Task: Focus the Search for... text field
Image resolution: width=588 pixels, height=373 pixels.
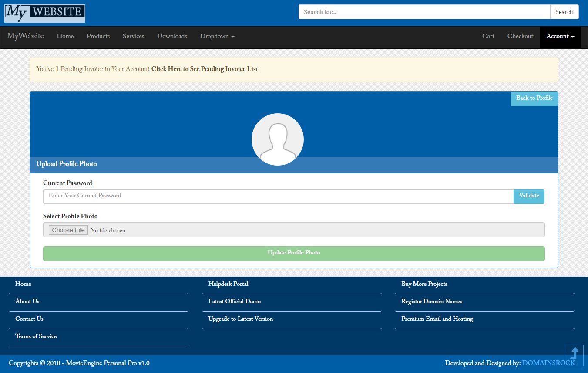Action: click(424, 12)
